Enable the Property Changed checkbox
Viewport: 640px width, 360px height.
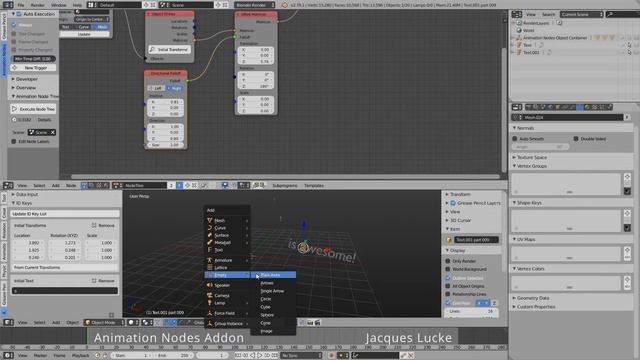(x=14, y=50)
